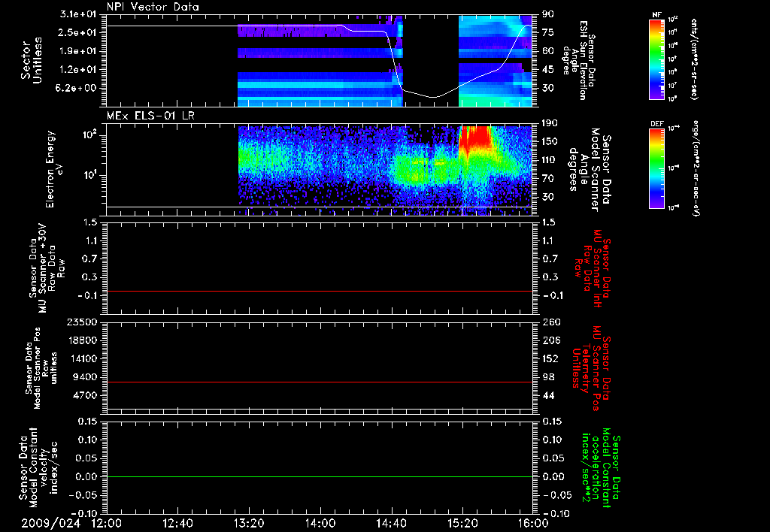The width and height of the screenshot is (770, 532).
Task: Click the 'ESH Sun Elevation Angle' right axis label
Action: [x=578, y=60]
